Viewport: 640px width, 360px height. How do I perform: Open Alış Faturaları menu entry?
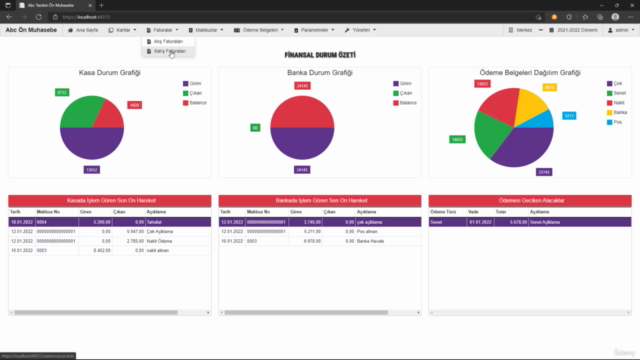click(x=168, y=41)
